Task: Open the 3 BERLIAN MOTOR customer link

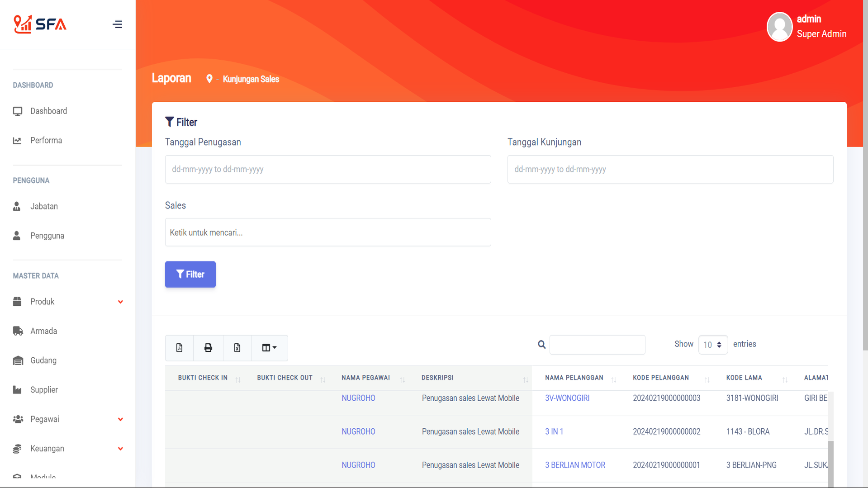Action: click(x=575, y=465)
